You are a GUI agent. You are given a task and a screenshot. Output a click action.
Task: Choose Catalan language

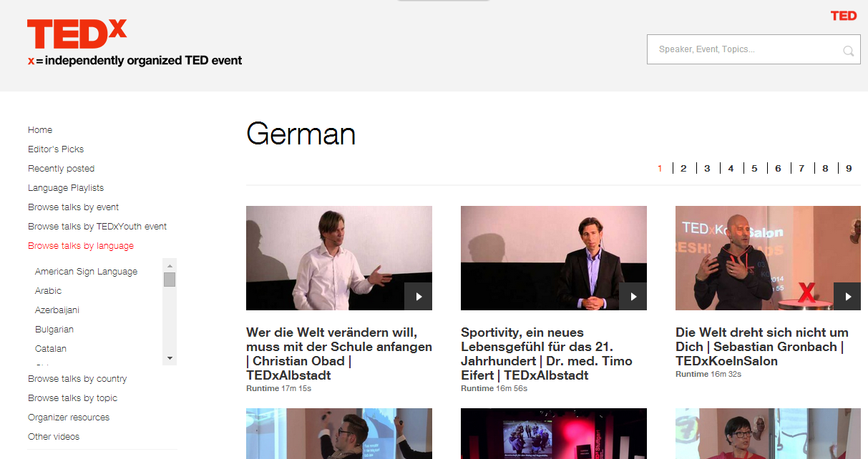(x=51, y=349)
